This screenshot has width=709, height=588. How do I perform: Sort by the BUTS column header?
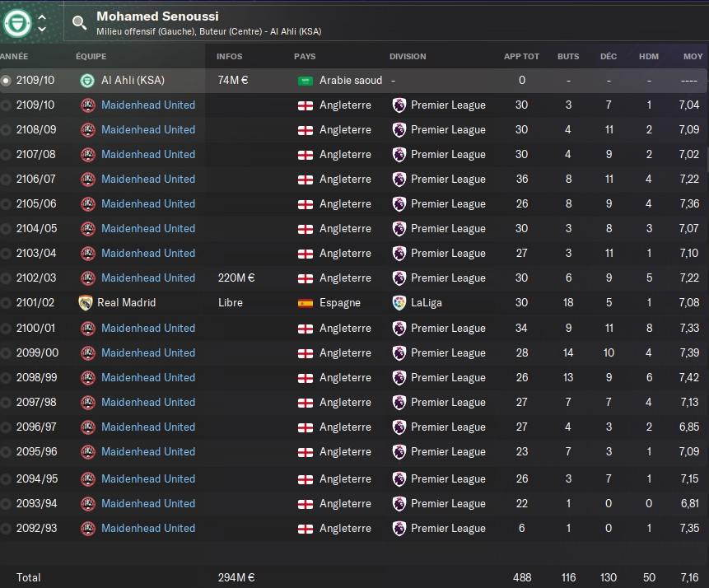(568, 57)
